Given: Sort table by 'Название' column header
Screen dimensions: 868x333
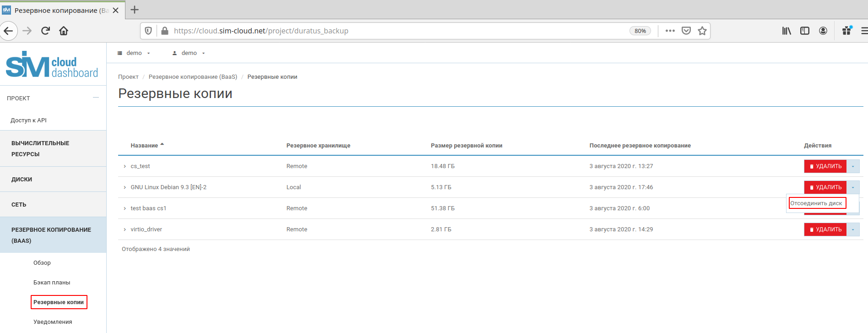Looking at the screenshot, I should 144,146.
